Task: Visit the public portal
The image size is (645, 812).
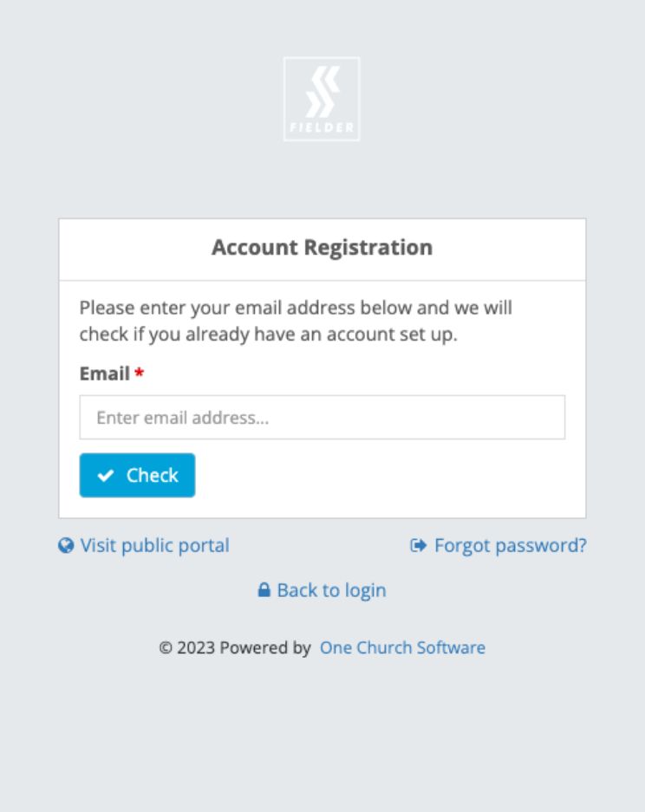Action: point(153,545)
